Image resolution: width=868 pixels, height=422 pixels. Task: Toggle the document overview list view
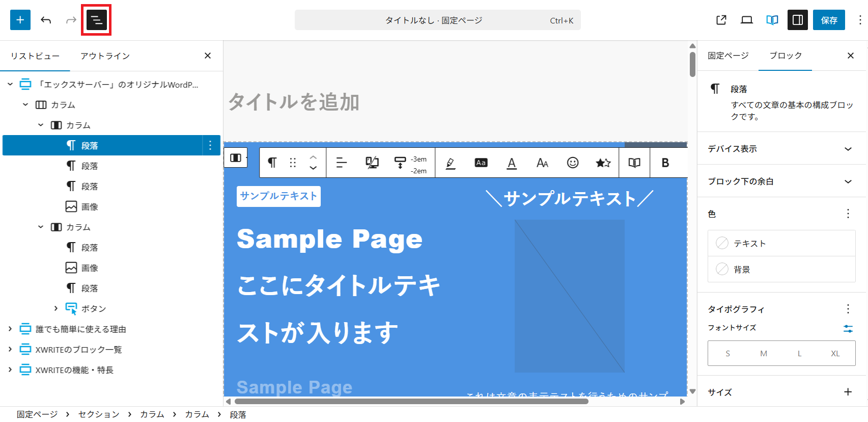pos(96,20)
